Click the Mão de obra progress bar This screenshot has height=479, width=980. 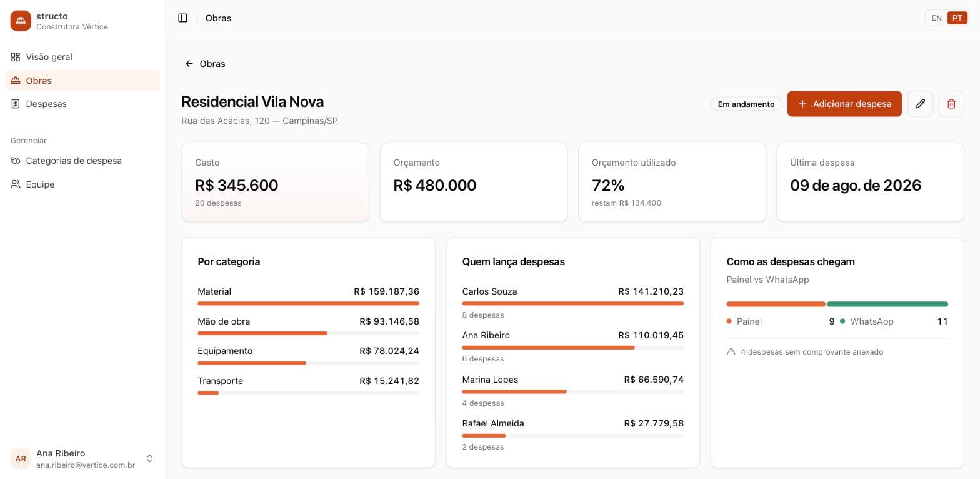[308, 333]
